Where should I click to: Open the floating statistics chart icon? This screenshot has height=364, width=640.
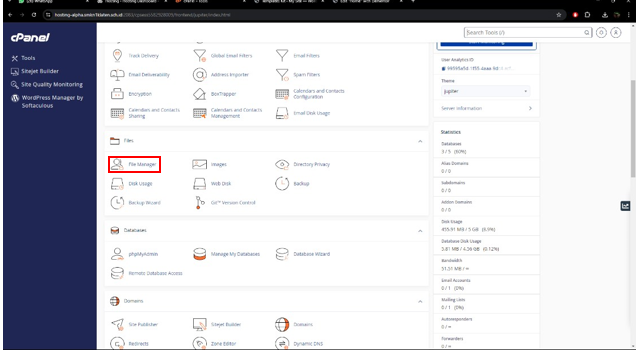[x=625, y=206]
